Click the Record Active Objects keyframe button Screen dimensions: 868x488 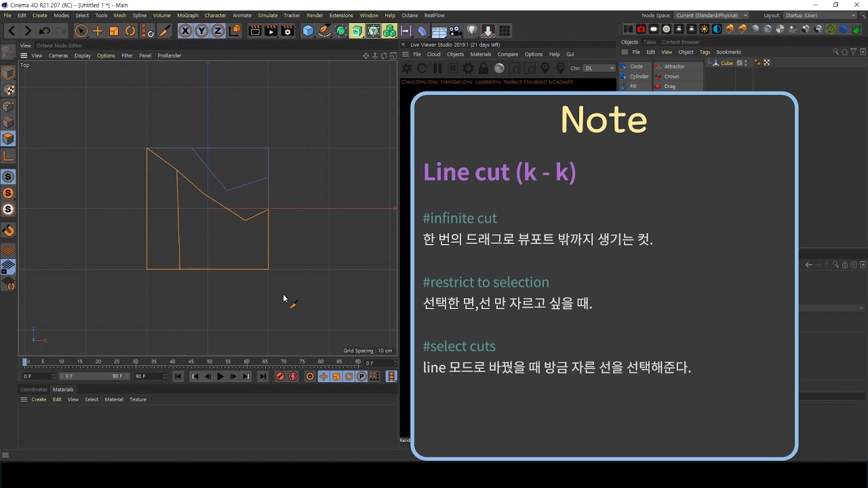pyautogui.click(x=280, y=377)
